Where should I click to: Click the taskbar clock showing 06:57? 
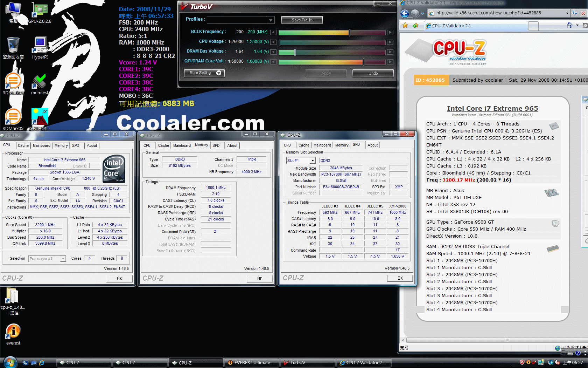[x=573, y=363]
